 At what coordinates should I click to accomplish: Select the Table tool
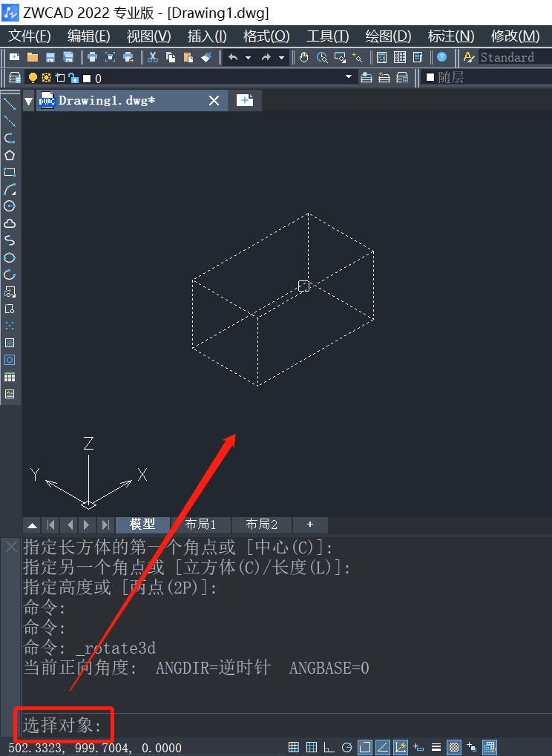[10, 377]
